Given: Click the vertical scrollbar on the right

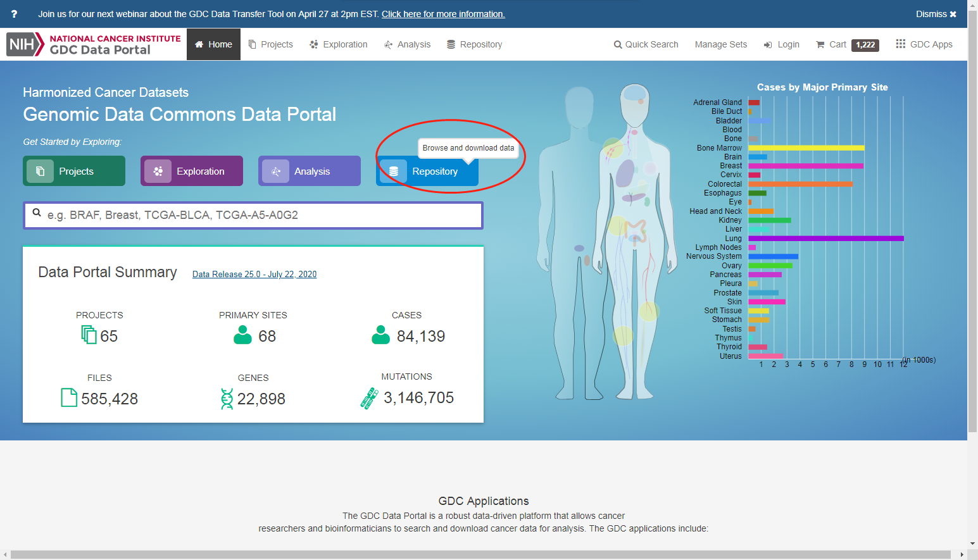Looking at the screenshot, I should coord(972,221).
